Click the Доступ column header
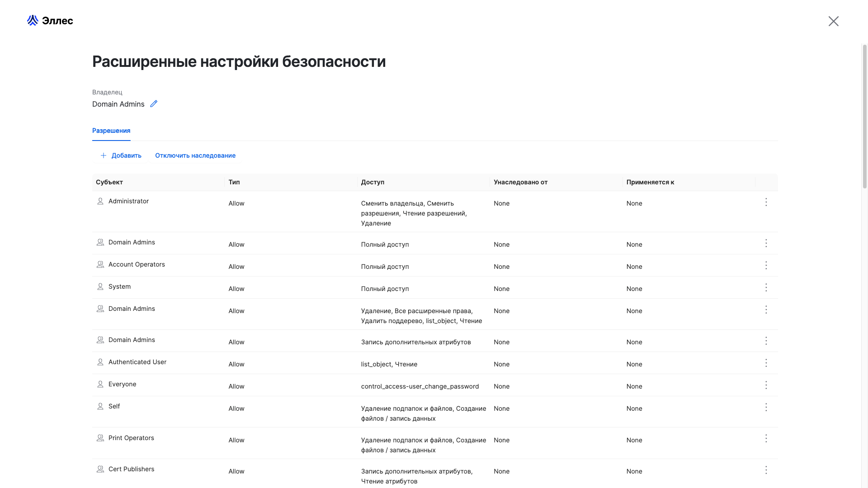868x488 pixels. point(373,182)
